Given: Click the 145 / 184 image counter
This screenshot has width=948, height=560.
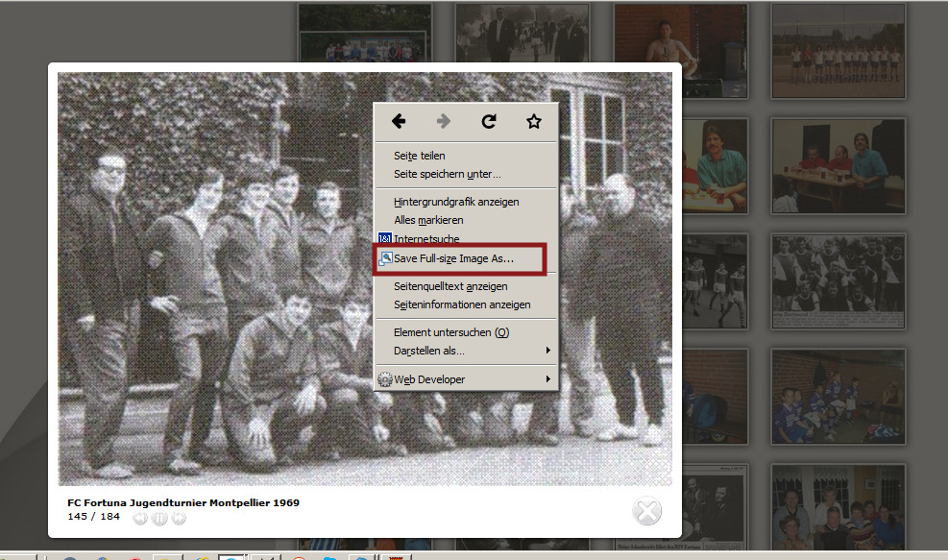Looking at the screenshot, I should tap(94, 517).
